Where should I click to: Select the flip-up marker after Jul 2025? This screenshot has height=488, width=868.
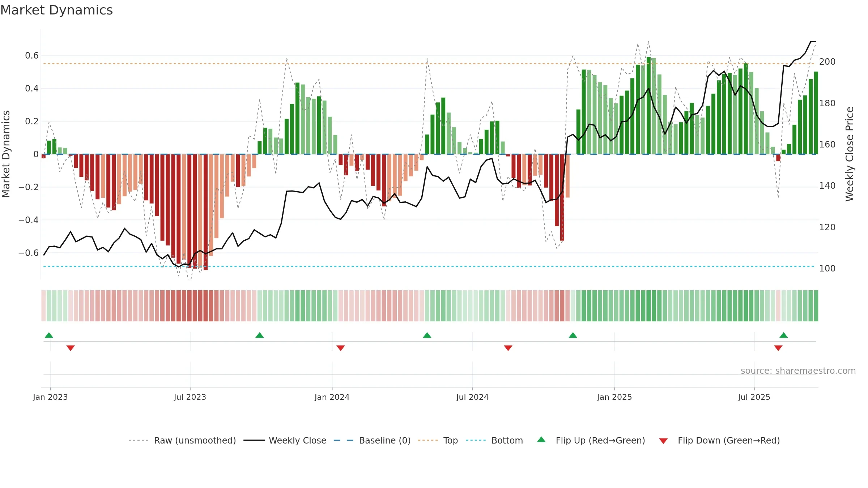pos(784,335)
